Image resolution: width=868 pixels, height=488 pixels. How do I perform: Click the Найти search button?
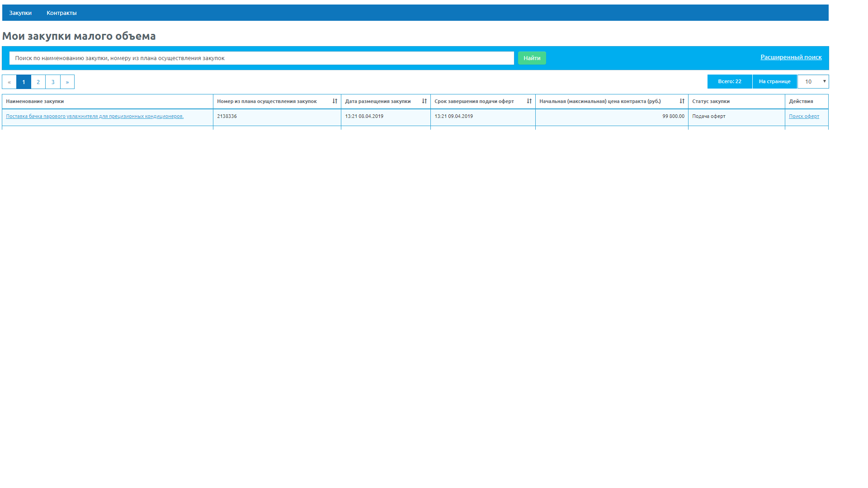coord(532,58)
